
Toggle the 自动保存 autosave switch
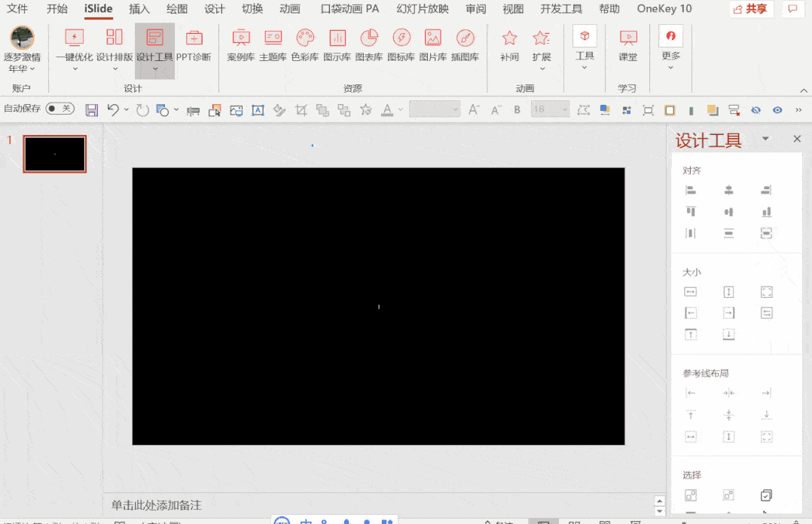(x=60, y=109)
